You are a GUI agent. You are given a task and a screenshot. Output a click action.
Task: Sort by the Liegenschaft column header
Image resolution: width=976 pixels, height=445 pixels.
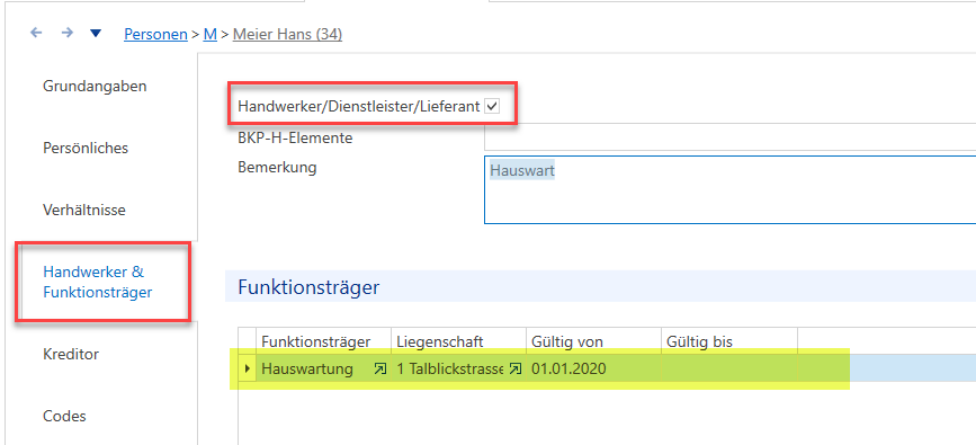pyautogui.click(x=459, y=341)
